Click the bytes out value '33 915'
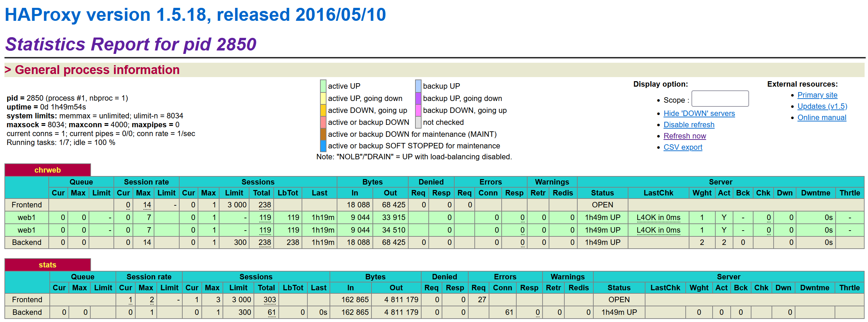 (394, 217)
